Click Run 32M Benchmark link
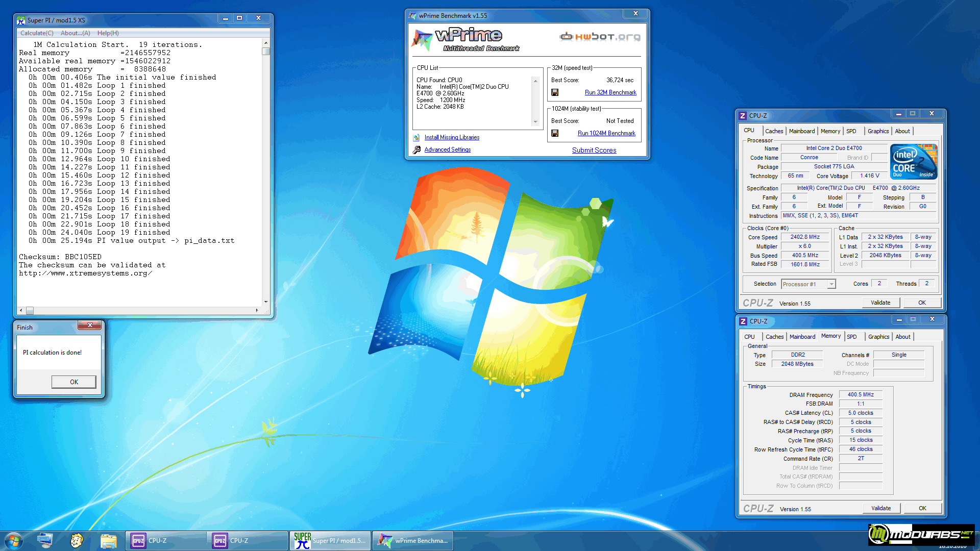This screenshot has width=980, height=551. (610, 92)
